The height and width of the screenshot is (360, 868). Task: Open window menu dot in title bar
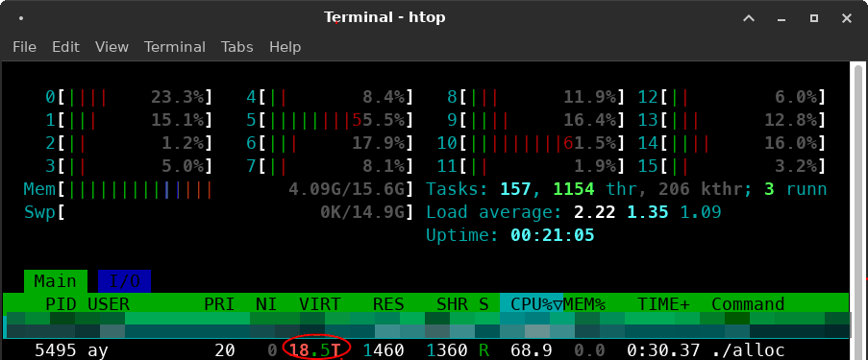click(x=20, y=18)
